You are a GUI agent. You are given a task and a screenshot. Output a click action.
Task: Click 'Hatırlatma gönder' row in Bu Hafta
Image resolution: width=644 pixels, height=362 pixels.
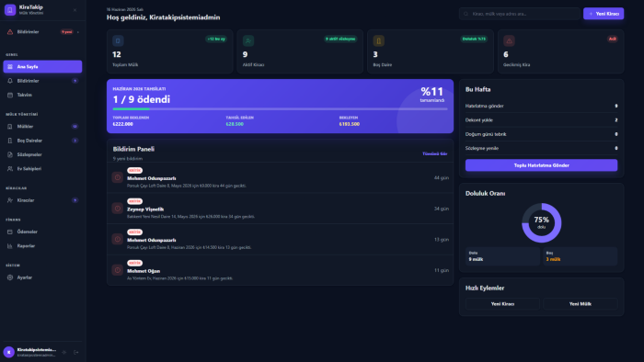coord(541,106)
